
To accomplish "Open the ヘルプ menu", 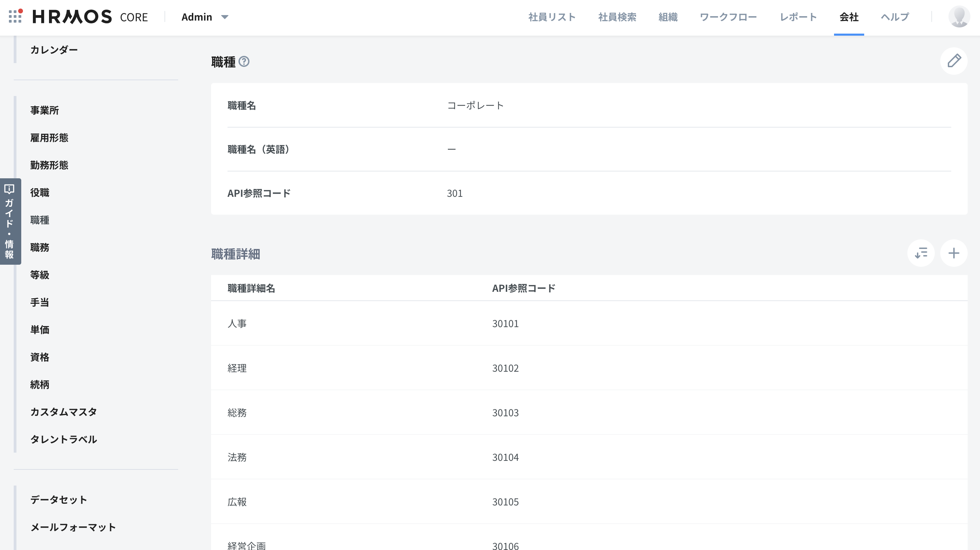I will [x=895, y=17].
